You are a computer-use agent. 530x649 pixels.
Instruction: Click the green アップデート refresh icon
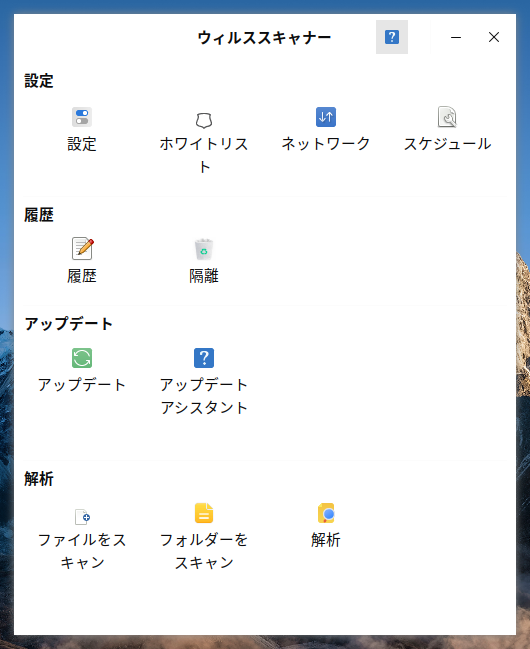pyautogui.click(x=82, y=358)
